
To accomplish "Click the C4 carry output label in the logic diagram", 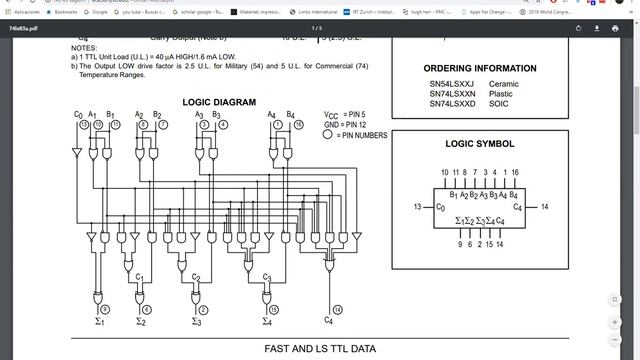I will click(x=329, y=320).
